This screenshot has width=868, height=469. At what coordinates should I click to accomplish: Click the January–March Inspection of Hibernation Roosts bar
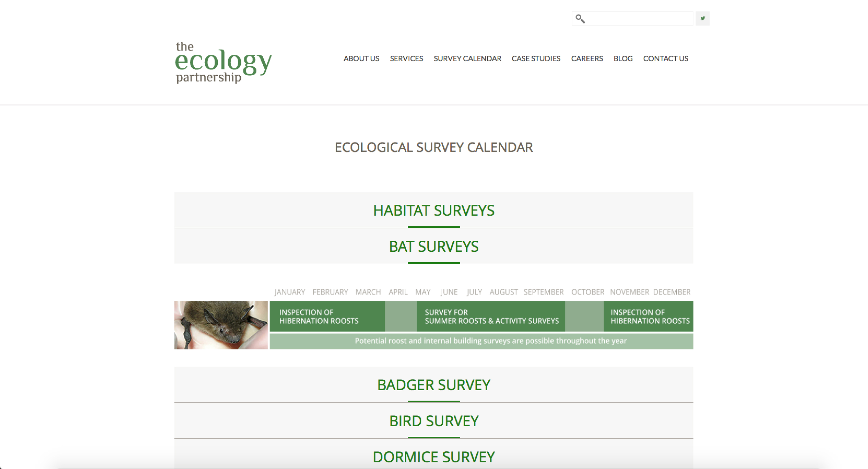click(x=327, y=316)
